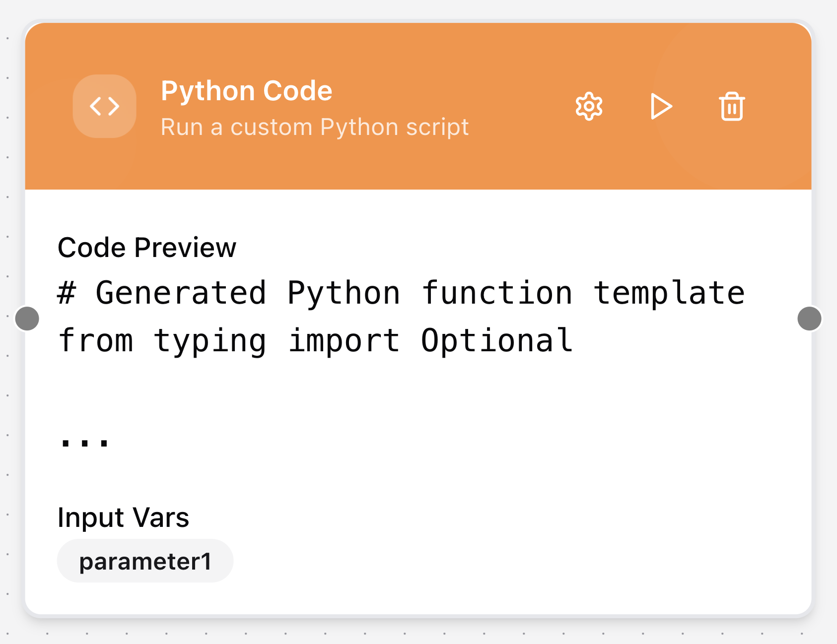Viewport: 837px width, 644px height.
Task: Click the code brackets node icon
Action: 104,106
